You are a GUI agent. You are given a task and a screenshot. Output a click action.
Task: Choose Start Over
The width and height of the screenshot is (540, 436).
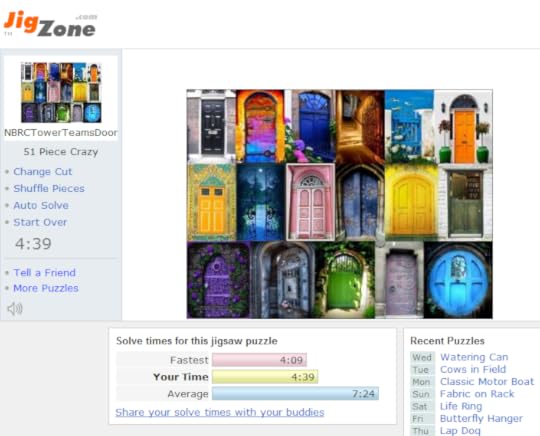pyautogui.click(x=40, y=222)
